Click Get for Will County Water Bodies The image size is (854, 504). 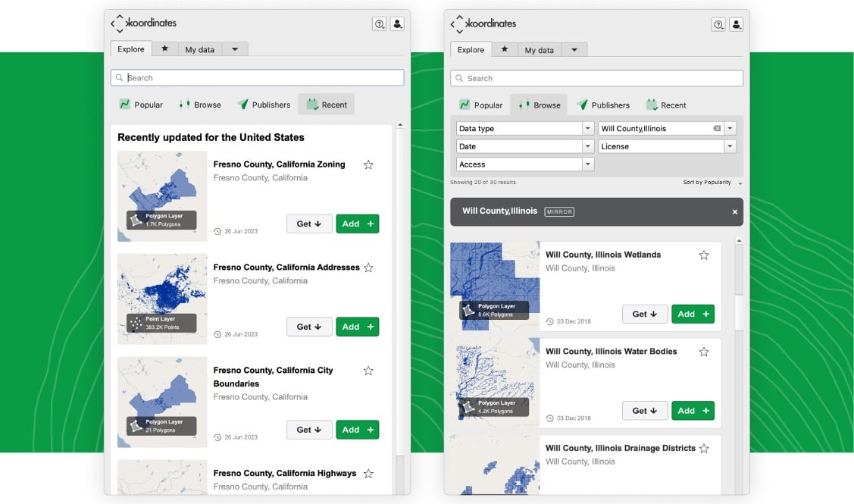pyautogui.click(x=645, y=411)
